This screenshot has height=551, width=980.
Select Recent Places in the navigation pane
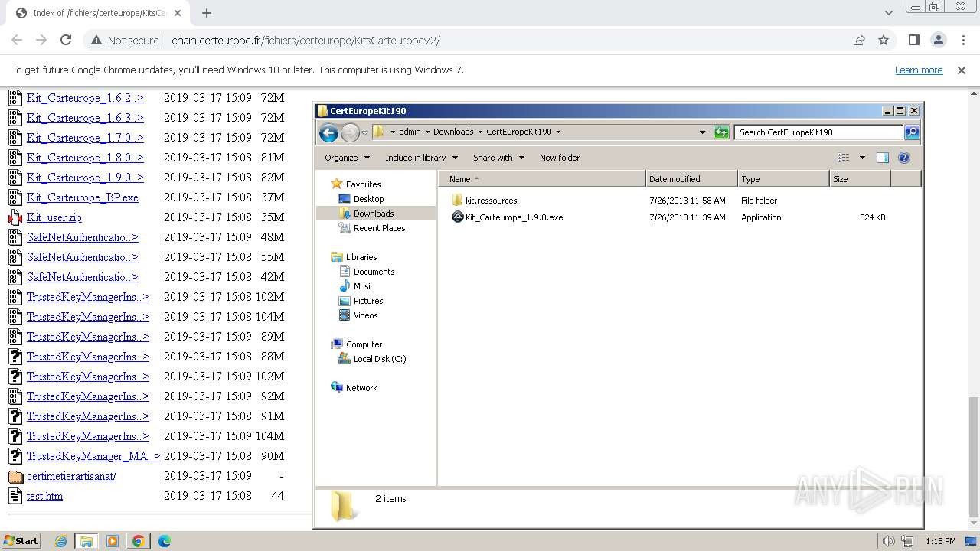pos(379,228)
